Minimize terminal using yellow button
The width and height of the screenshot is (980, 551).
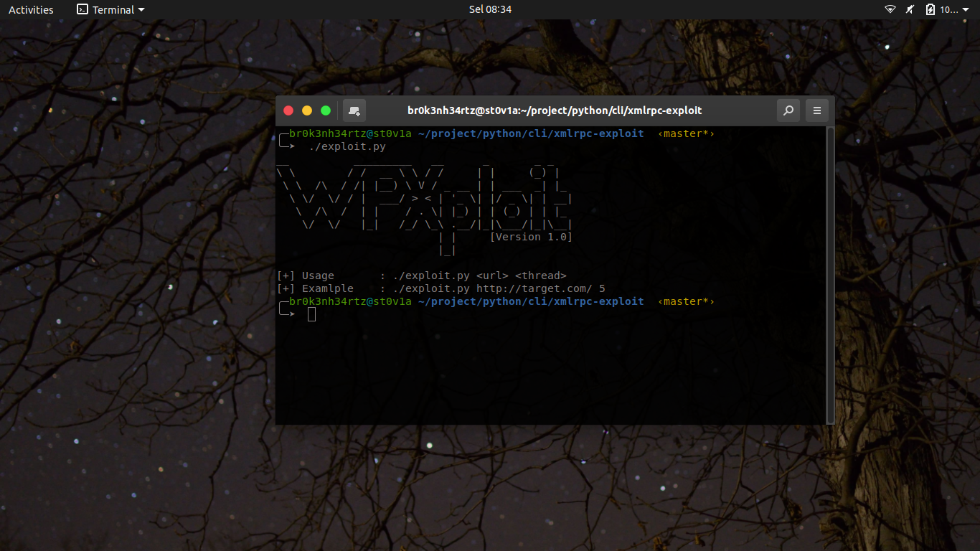[307, 110]
